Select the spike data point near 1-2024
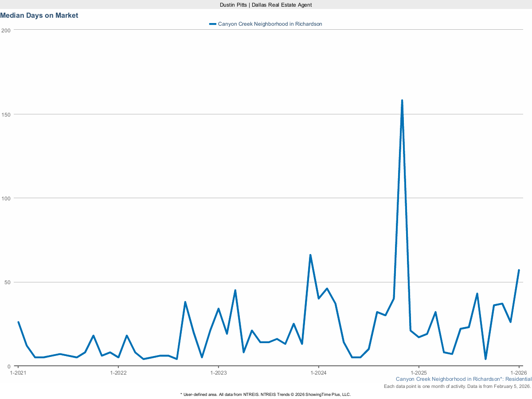This screenshot has height=399, width=532. pos(310,254)
